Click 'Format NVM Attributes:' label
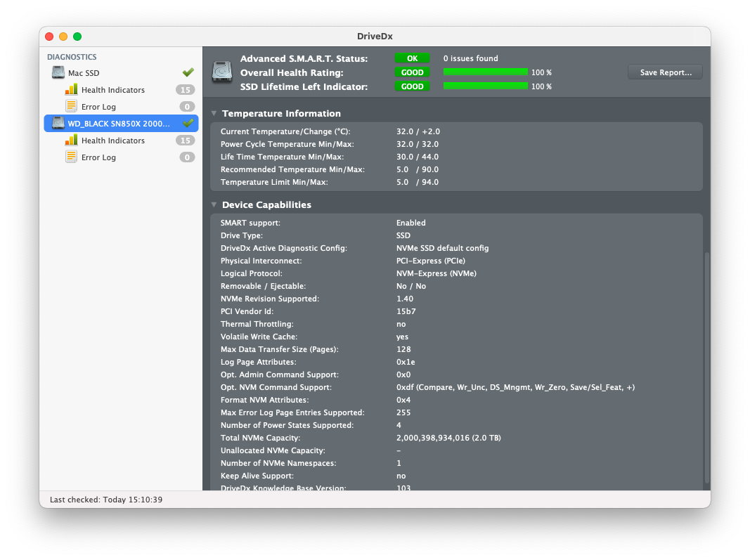Screen dimensions: 750x560 (264, 400)
